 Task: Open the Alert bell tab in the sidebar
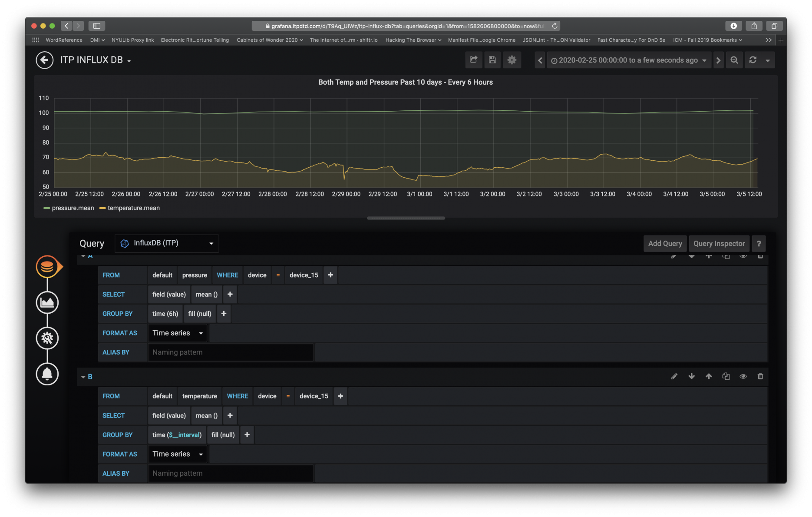(47, 374)
